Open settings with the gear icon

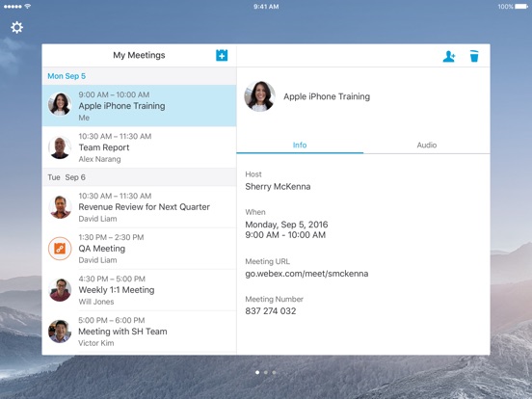tap(16, 28)
